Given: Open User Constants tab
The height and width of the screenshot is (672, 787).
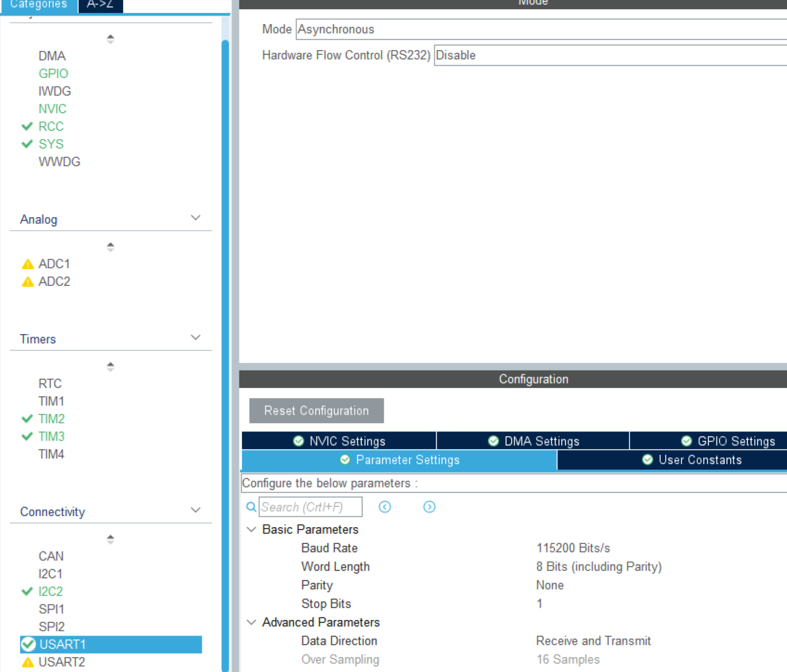Looking at the screenshot, I should pyautogui.click(x=672, y=460).
